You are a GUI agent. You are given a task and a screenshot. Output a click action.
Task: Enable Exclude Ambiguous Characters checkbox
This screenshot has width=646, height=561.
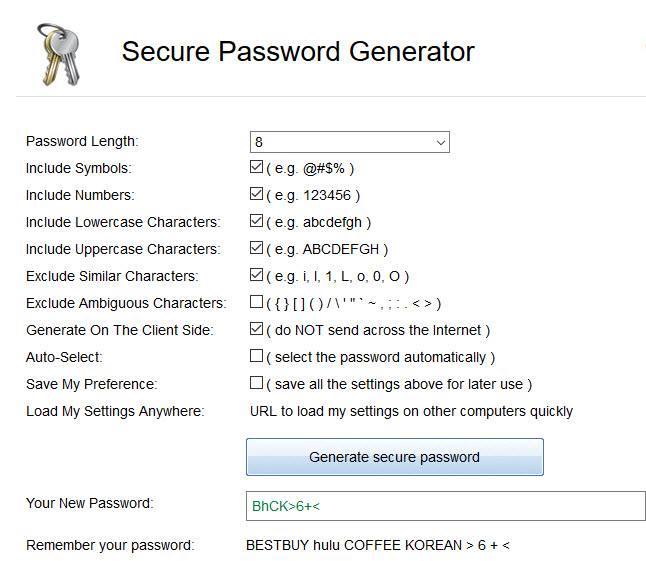(256, 302)
